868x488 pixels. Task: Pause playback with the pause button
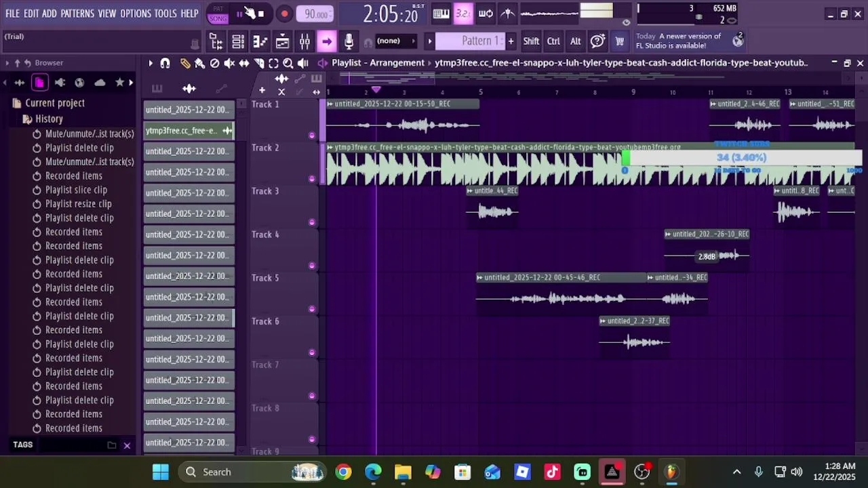[239, 14]
